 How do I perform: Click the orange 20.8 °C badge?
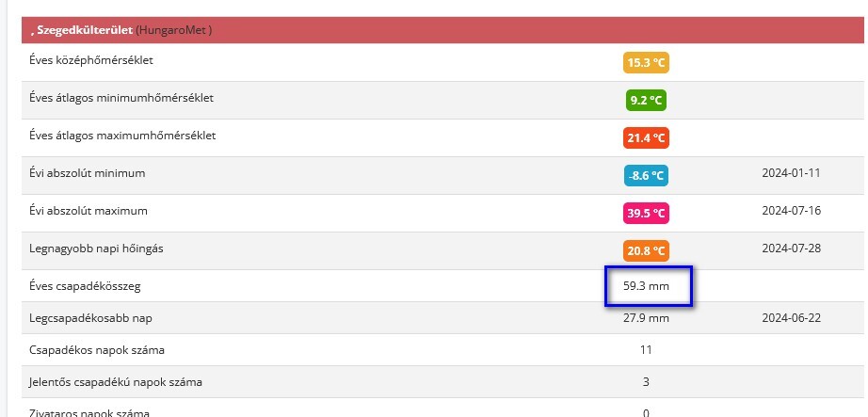646,251
